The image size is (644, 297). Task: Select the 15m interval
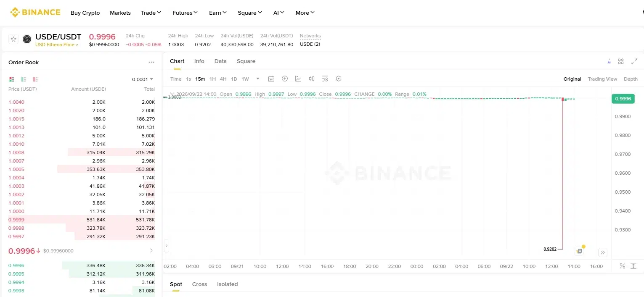point(200,79)
